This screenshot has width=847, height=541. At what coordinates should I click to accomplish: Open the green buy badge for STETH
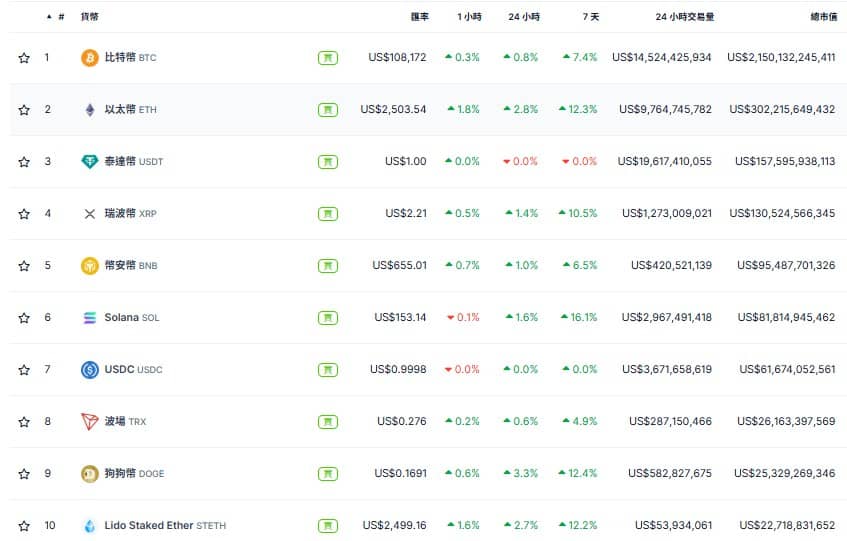coord(328,526)
